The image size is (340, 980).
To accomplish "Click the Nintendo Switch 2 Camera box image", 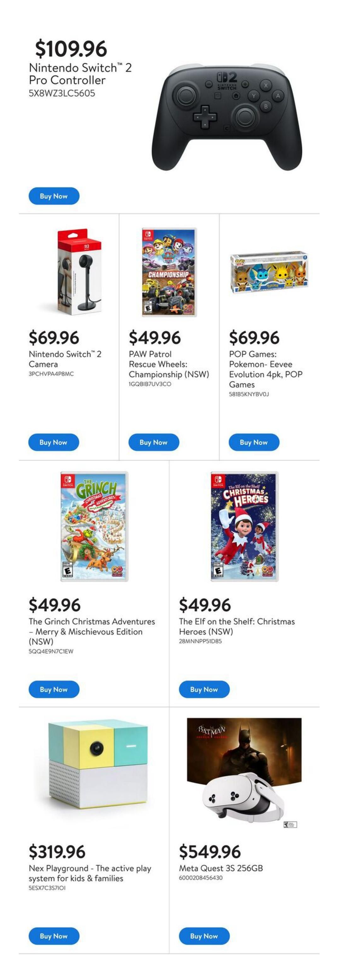I will (79, 272).
